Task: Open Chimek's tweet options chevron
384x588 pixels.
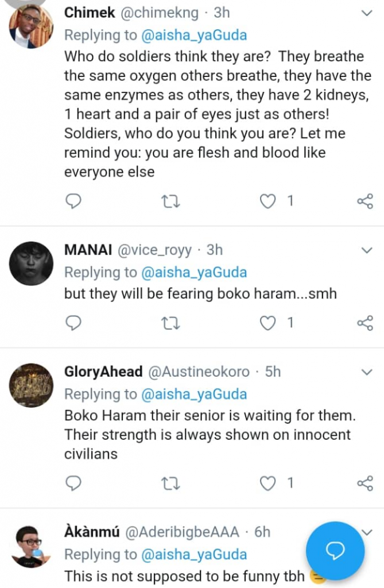Action: 367,13
